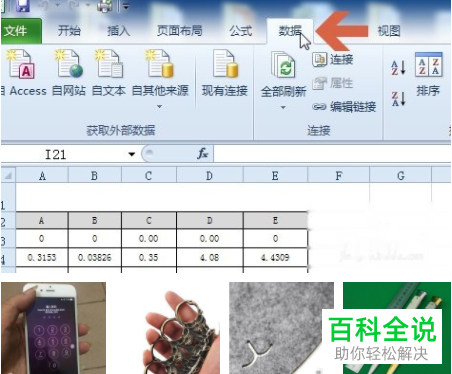Open the quick access toolbar customize dropdown
This screenshot has height=374, width=452.
[126, 6]
